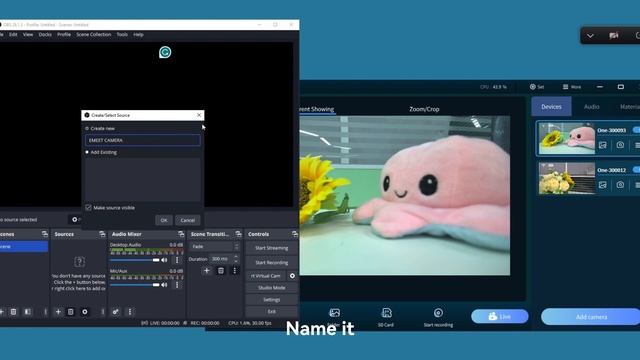
Task: Click Start Recording in OBS Controls
Action: (x=271, y=262)
